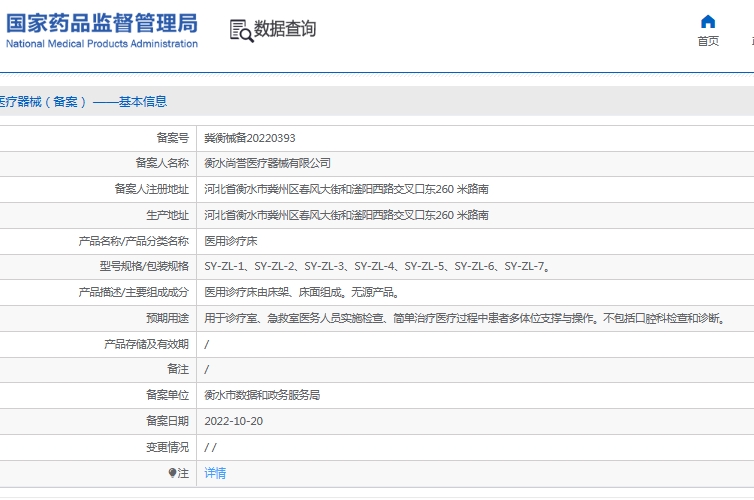Image resolution: width=754 pixels, height=500 pixels.
Task: Click the 生产地址 address value
Action: (346, 215)
